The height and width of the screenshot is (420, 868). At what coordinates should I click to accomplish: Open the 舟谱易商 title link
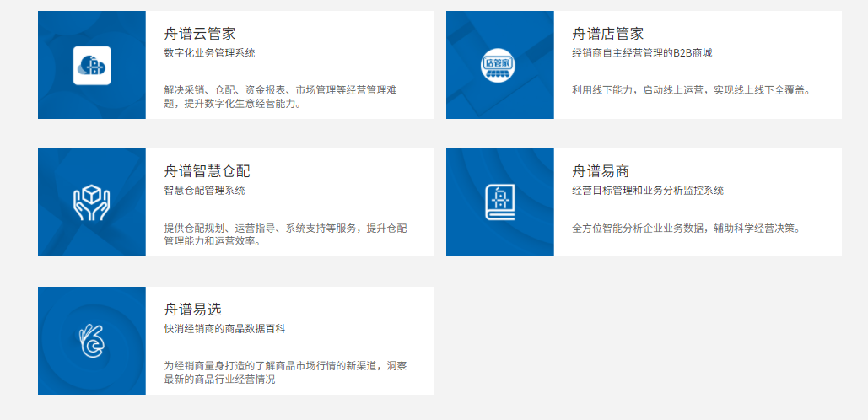601,170
